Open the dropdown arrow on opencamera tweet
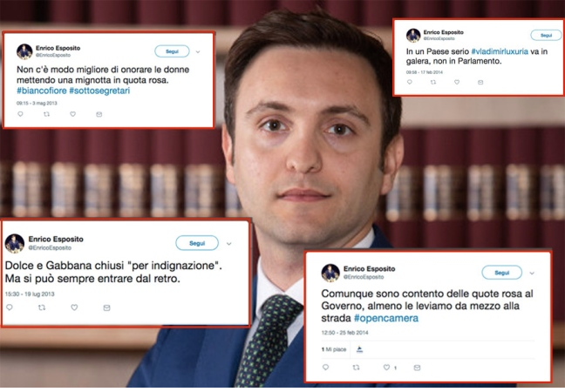This screenshot has height=392, width=565. coord(532,274)
